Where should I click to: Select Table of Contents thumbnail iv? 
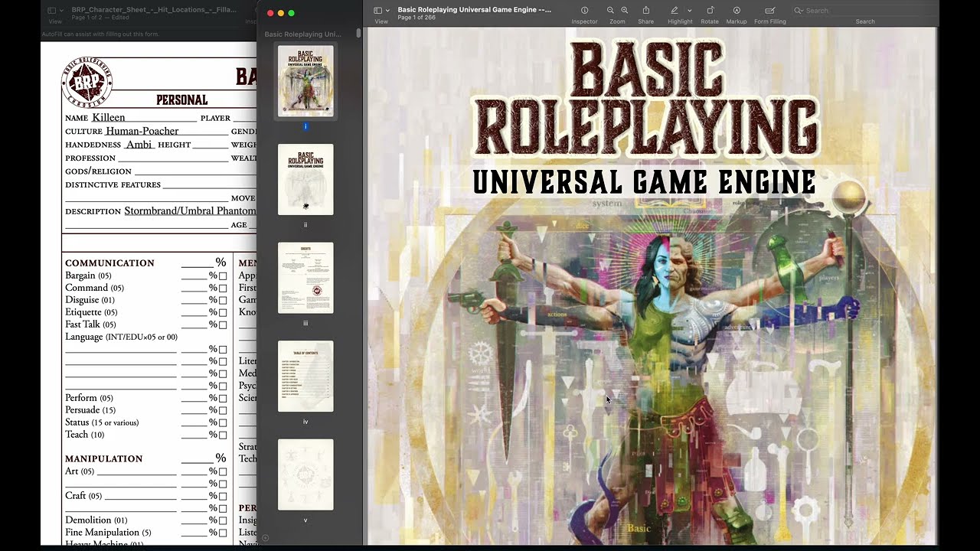click(305, 376)
